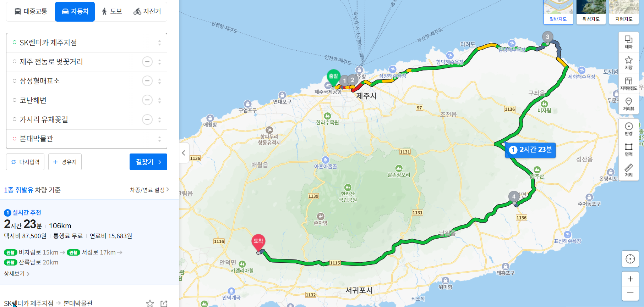Zoom in the map with plus button
Viewport: 644px width, 307px height.
[x=630, y=279]
